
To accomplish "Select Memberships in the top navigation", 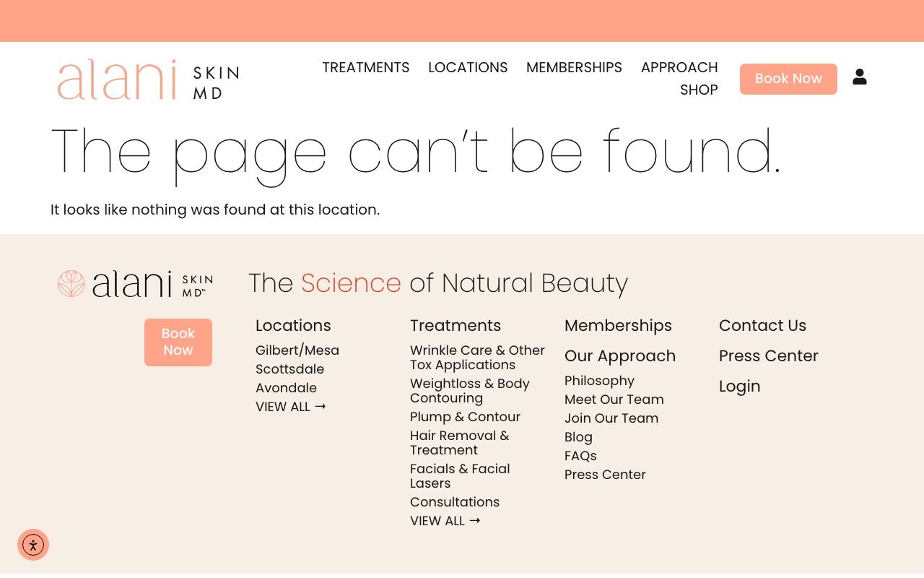I will tap(574, 68).
